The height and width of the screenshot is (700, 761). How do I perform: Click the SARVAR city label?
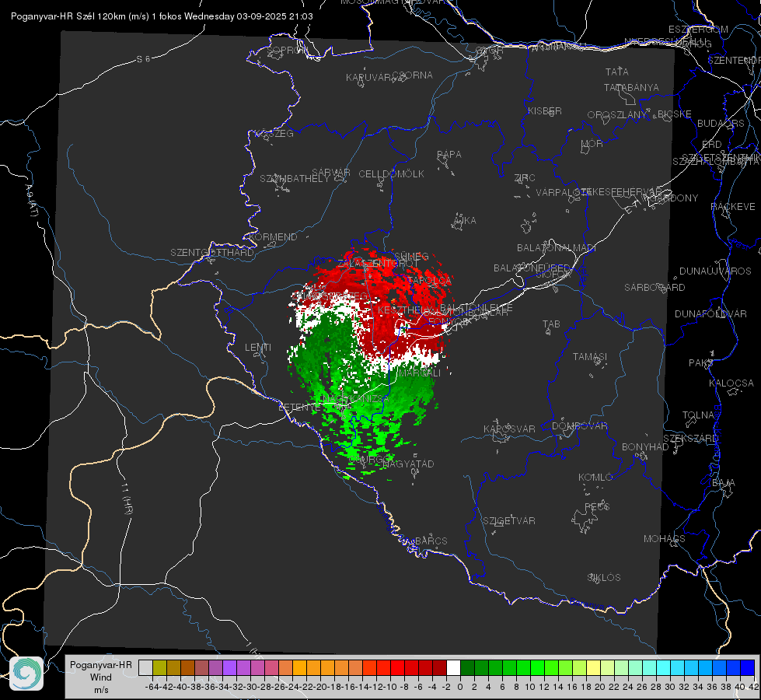click(331, 172)
